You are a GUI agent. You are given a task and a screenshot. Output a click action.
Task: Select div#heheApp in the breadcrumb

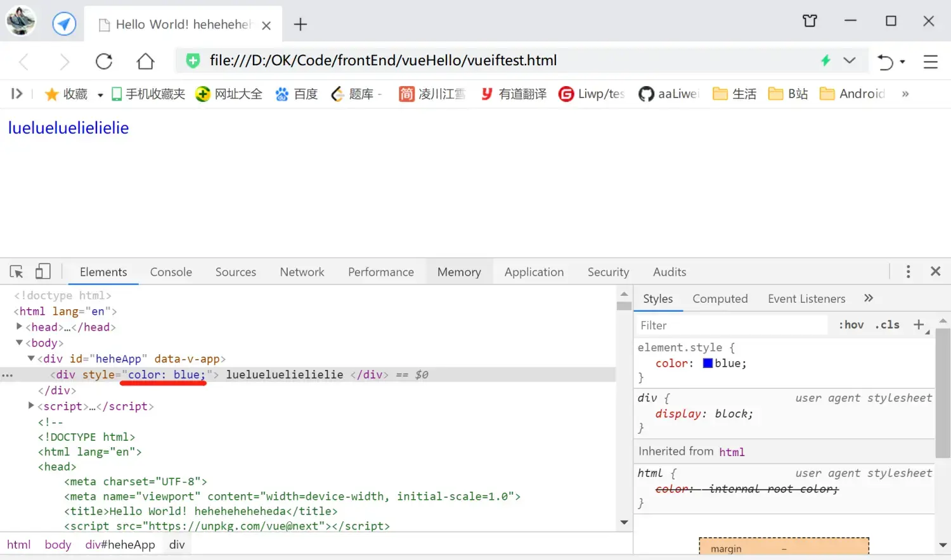click(120, 545)
